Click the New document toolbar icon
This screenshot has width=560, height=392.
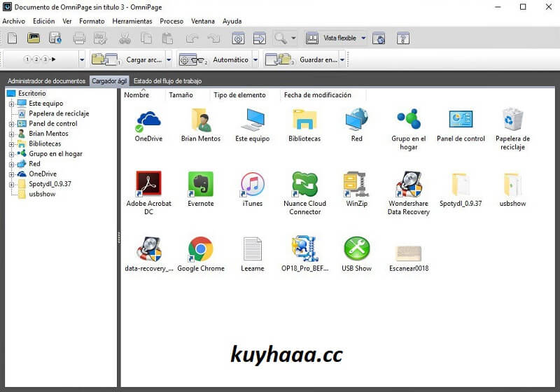click(12, 38)
